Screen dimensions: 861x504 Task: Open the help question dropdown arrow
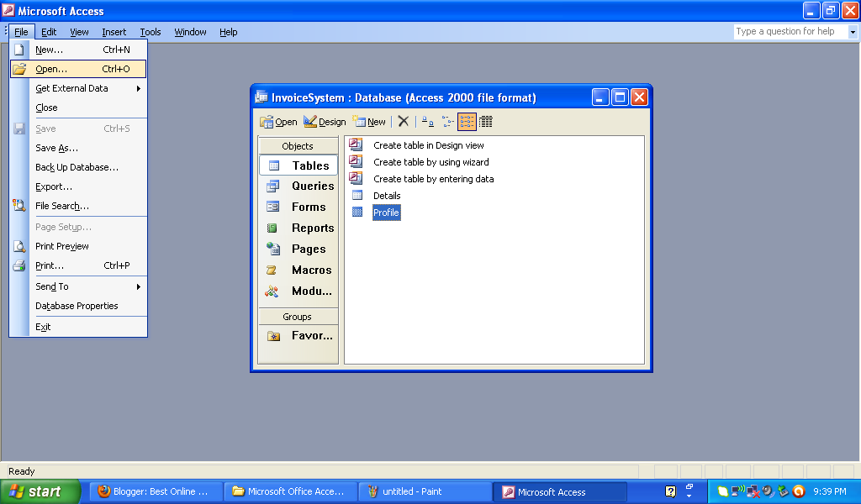pyautogui.click(x=853, y=32)
